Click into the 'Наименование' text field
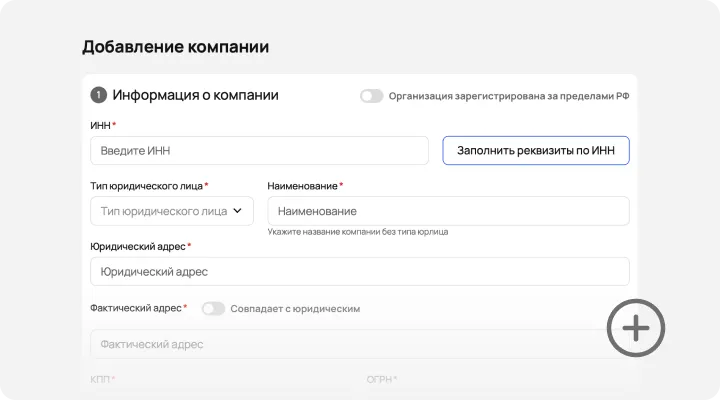Screen dimensions: 720x400 (x=448, y=211)
